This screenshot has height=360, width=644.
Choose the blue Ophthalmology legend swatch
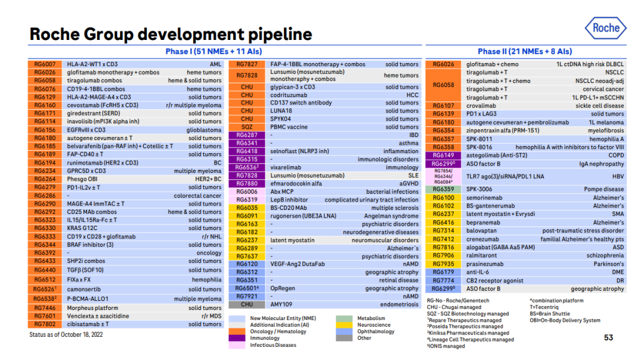tap(344, 331)
